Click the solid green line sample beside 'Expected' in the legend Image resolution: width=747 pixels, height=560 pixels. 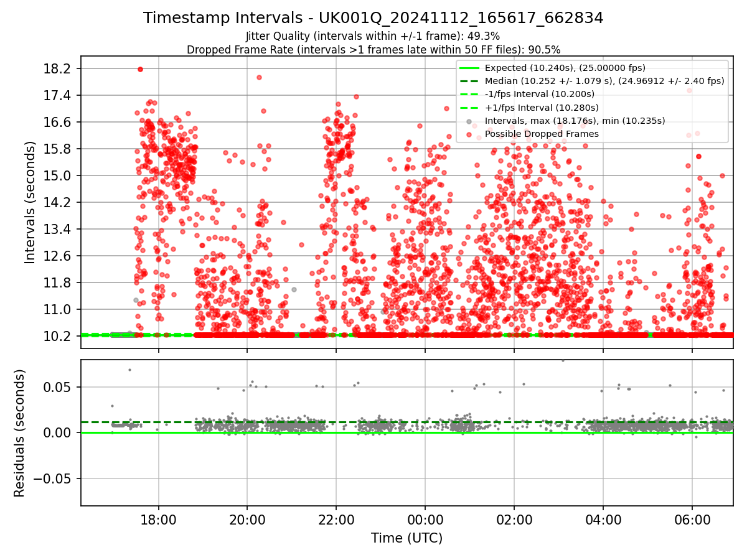(x=469, y=68)
